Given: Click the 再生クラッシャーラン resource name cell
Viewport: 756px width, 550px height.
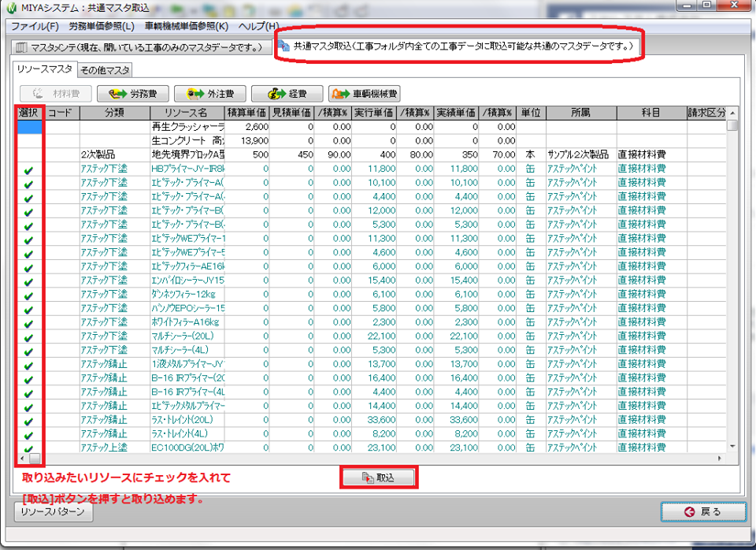Looking at the screenshot, I should point(187,127).
